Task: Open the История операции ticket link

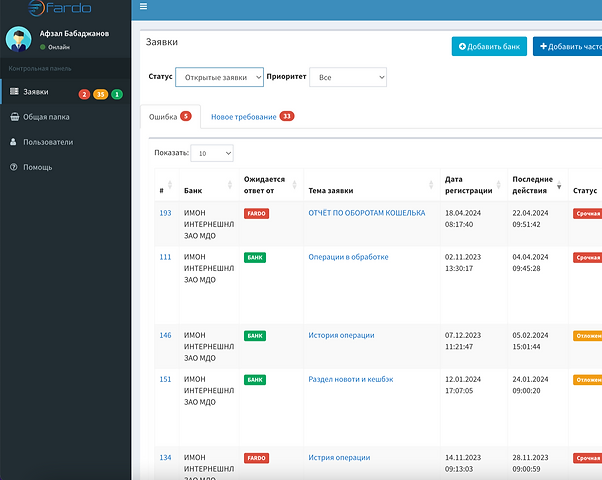Action: pos(341,335)
